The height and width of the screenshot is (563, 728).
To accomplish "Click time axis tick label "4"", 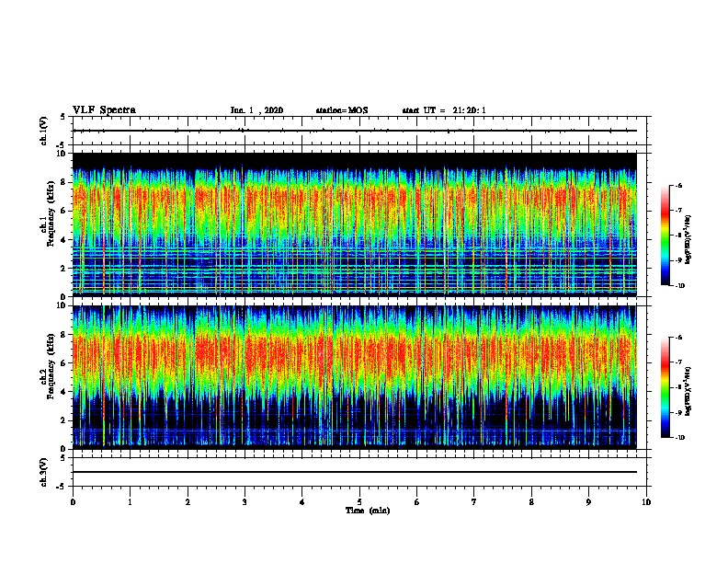I will coord(302,501).
